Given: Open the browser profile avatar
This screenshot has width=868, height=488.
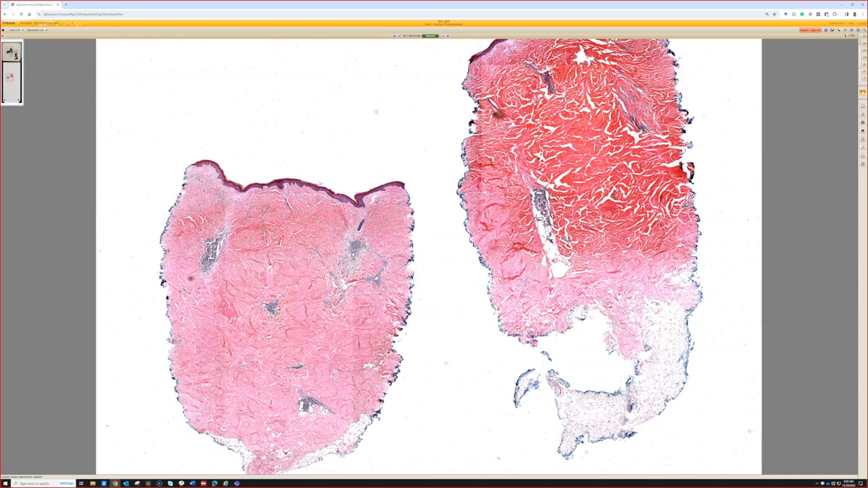Looking at the screenshot, I should [854, 14].
